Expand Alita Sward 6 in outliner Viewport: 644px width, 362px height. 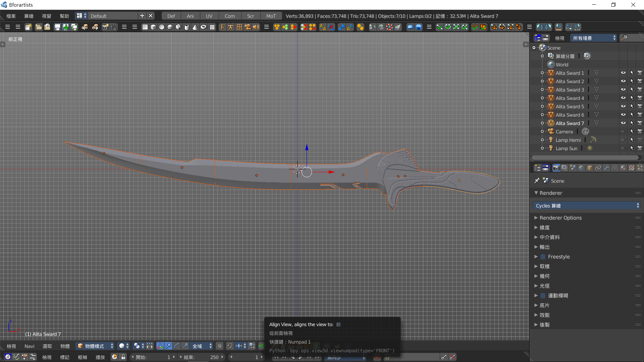tap(542, 115)
